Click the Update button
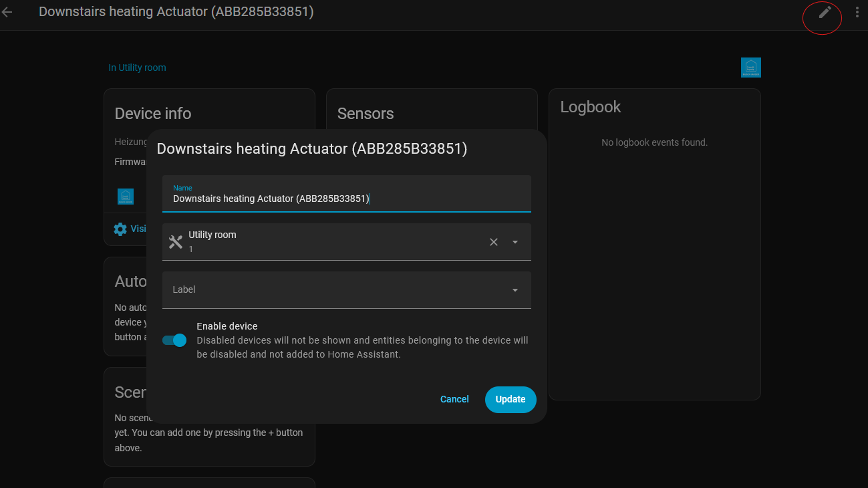 coord(511,399)
